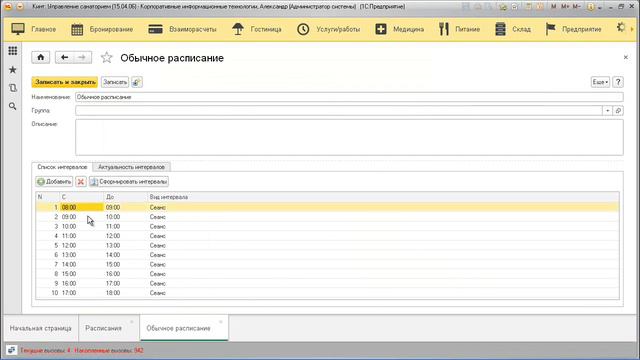Switch to Расписания bottom tab
Screen dimensions: 640x360
(104, 328)
